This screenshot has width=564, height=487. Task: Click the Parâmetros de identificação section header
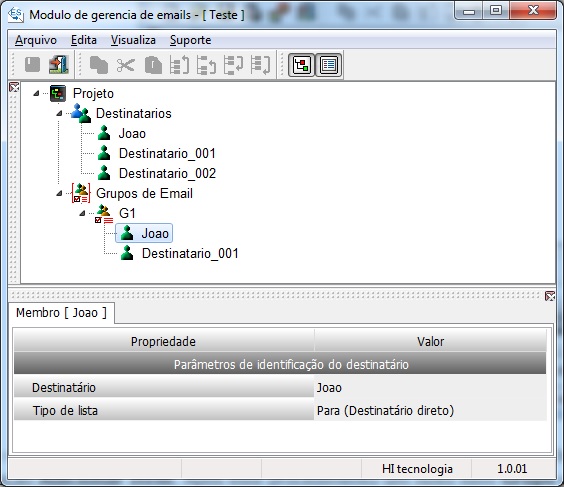point(280,364)
